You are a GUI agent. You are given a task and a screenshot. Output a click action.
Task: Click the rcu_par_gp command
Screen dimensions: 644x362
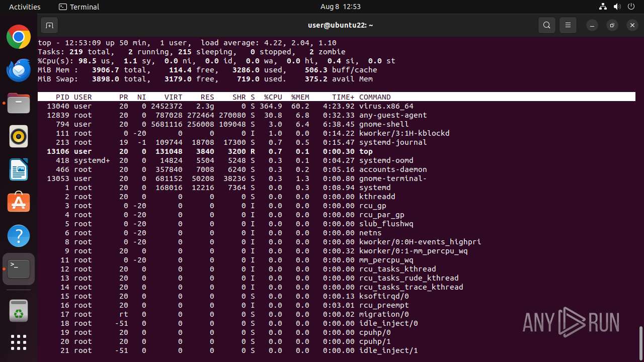click(x=381, y=215)
